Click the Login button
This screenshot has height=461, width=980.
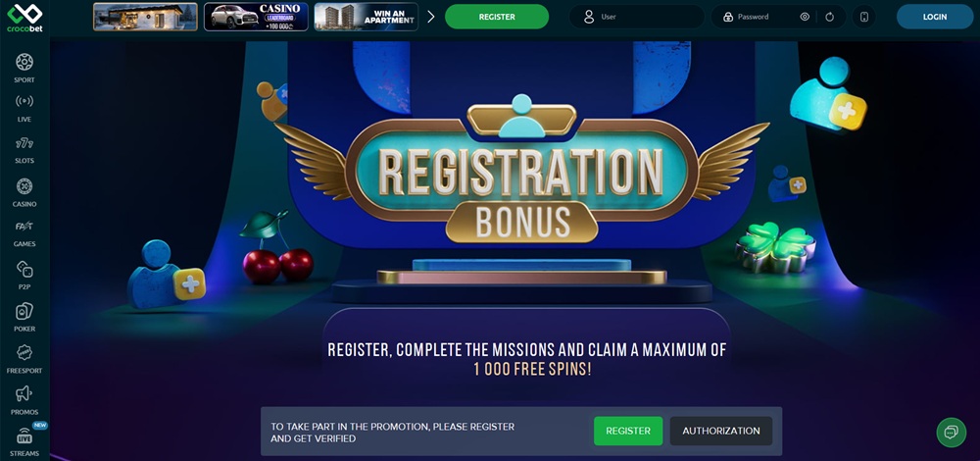934,17
